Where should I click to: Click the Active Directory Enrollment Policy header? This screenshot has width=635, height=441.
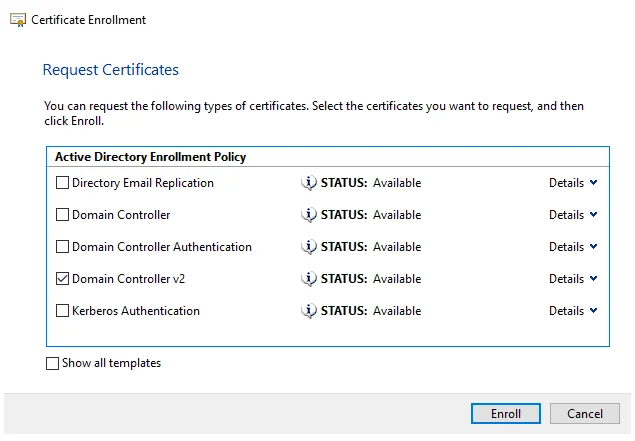[150, 157]
